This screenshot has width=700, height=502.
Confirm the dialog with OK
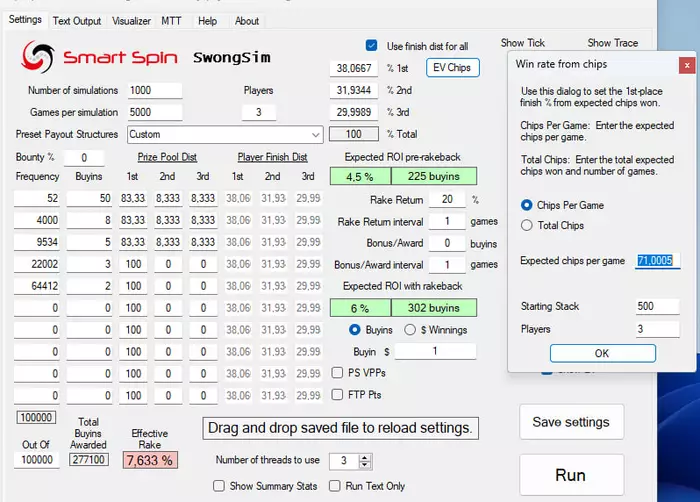click(603, 353)
